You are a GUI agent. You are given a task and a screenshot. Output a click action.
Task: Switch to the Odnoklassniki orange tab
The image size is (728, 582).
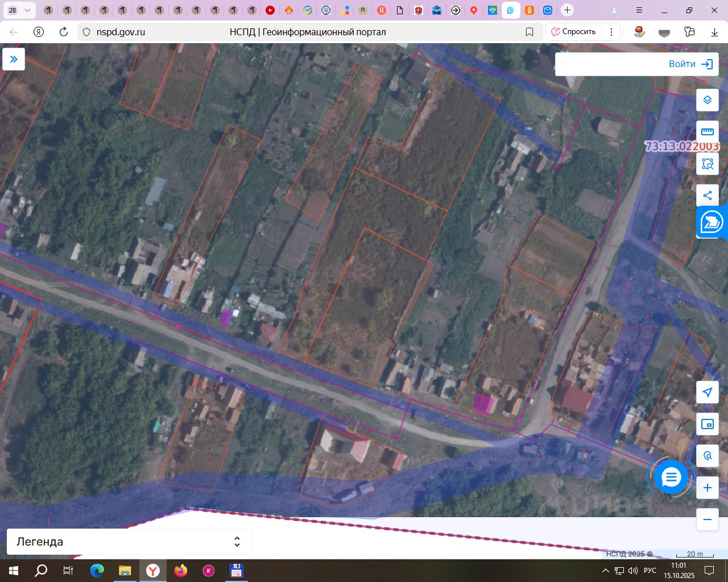(x=529, y=10)
